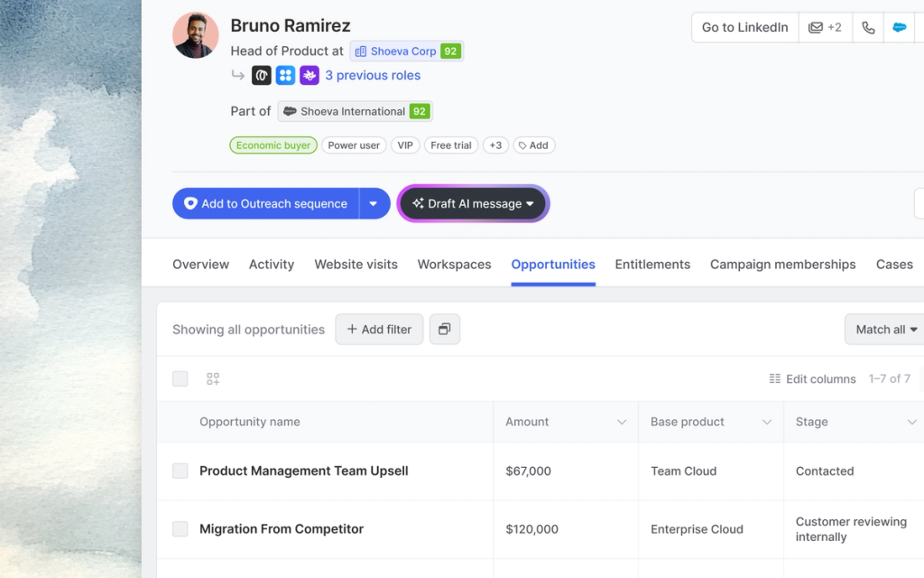924x578 pixels.
Task: Click the Economic buyer tag
Action: (x=273, y=144)
